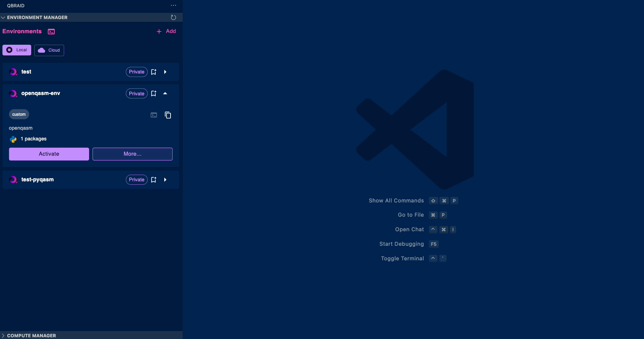Click the test-pyqasm logo icon
The image size is (644, 339).
13,180
